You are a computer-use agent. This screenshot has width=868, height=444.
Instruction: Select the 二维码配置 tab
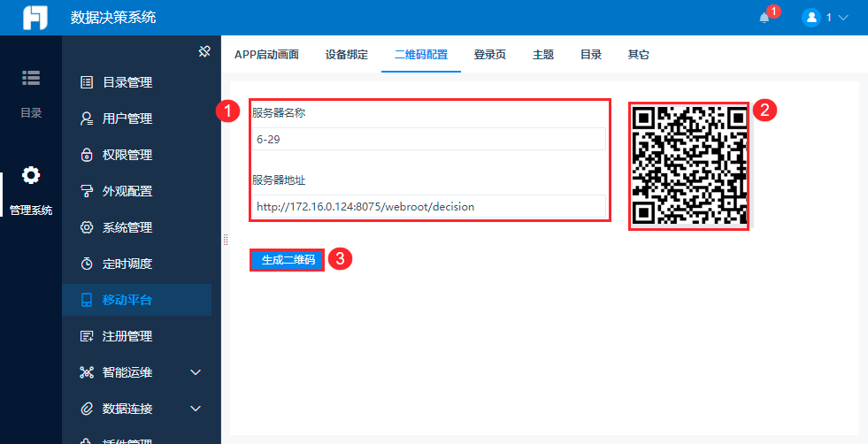(x=421, y=54)
